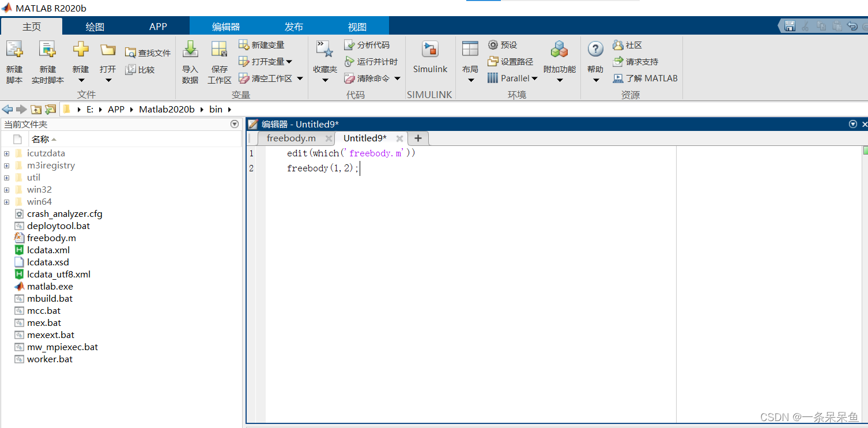The width and height of the screenshot is (868, 428).
Task: Click 分析代码 analyze code
Action: [x=367, y=45]
